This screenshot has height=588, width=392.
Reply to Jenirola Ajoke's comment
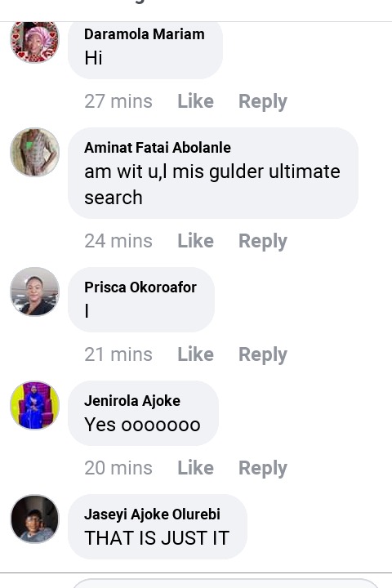(263, 469)
